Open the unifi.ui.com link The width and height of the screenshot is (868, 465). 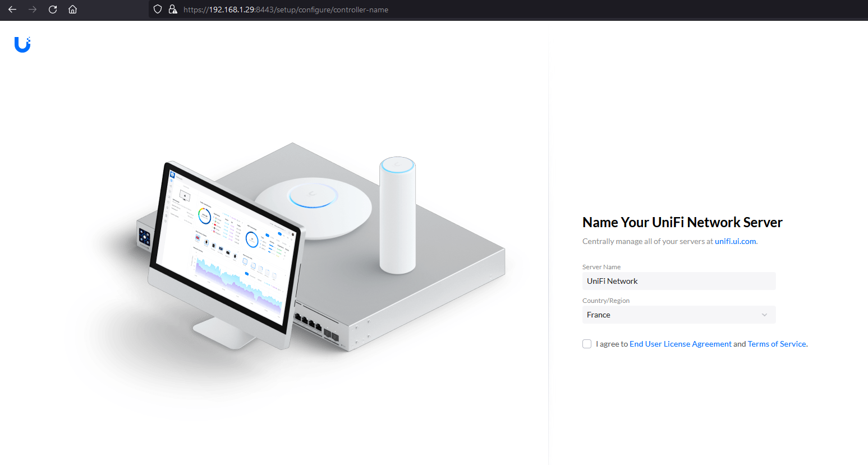click(x=735, y=241)
